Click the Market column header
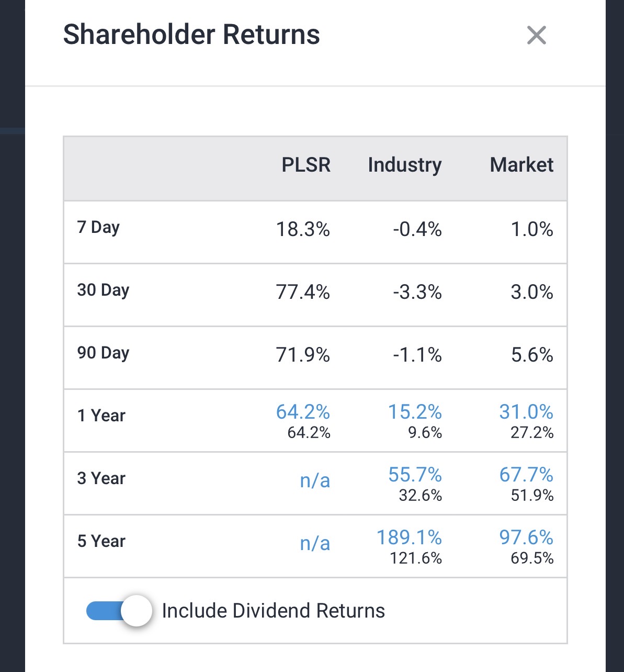Image resolution: width=624 pixels, height=672 pixels. (521, 165)
